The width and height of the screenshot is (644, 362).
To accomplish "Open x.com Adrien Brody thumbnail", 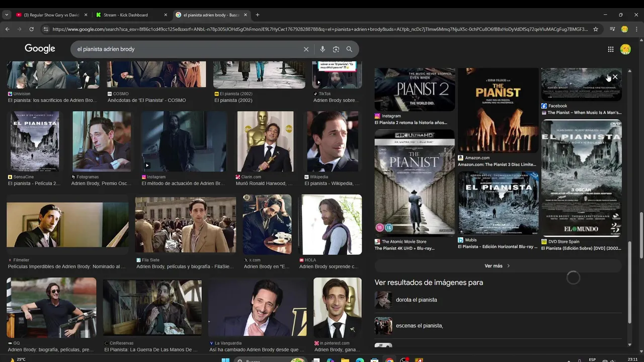I will point(267,225).
